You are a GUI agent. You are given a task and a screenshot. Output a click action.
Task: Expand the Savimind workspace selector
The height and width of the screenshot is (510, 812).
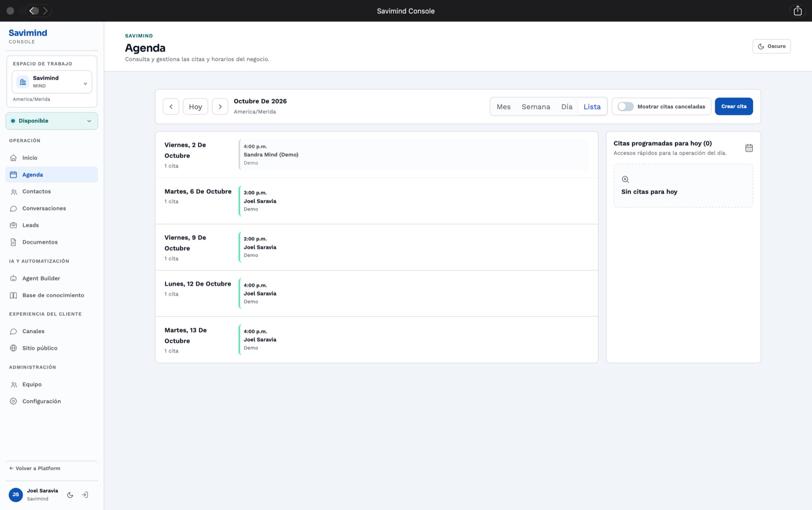[x=52, y=82]
